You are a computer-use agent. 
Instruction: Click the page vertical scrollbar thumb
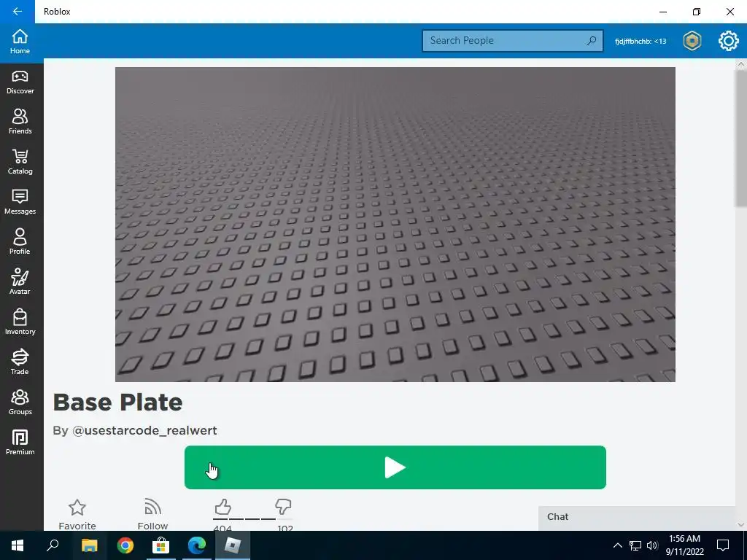pos(741,138)
